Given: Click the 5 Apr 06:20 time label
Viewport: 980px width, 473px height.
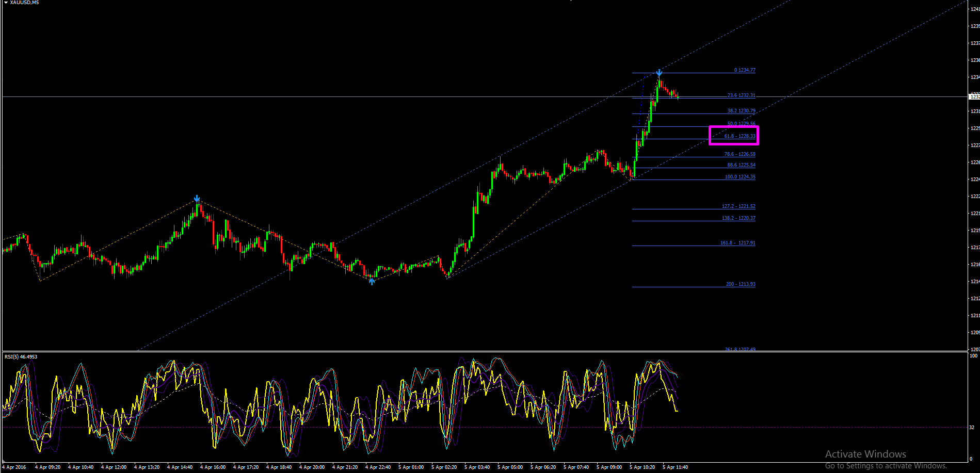Looking at the screenshot, I should (543, 467).
